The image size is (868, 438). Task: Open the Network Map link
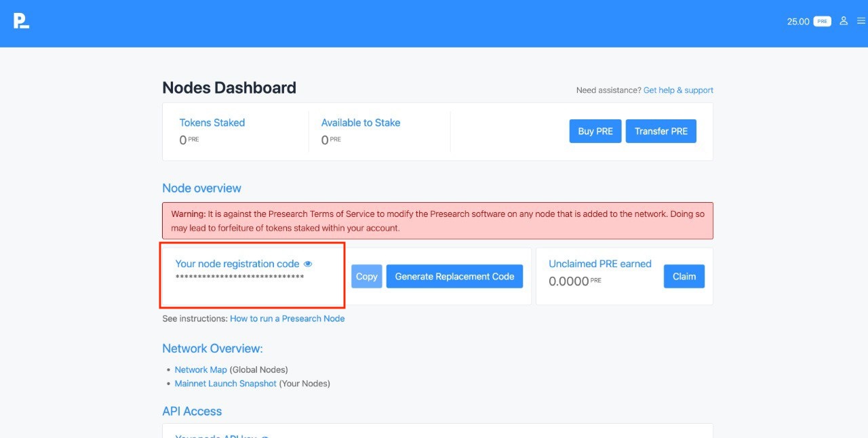(201, 370)
